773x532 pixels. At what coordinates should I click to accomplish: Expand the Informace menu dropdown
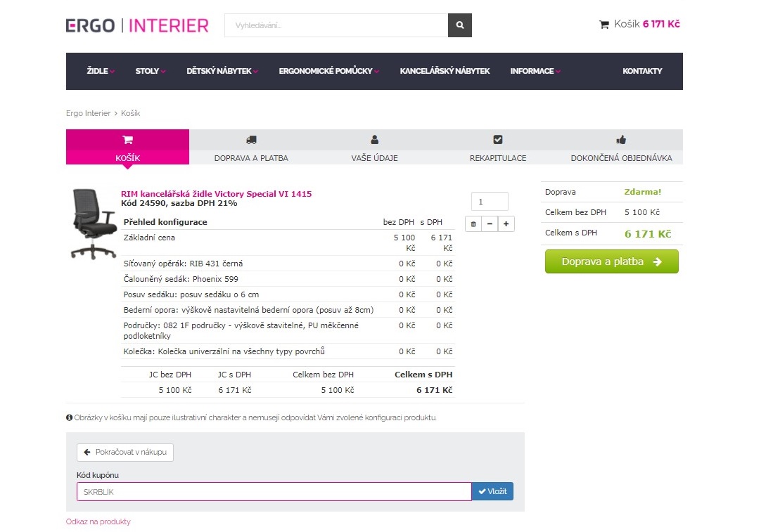(535, 71)
